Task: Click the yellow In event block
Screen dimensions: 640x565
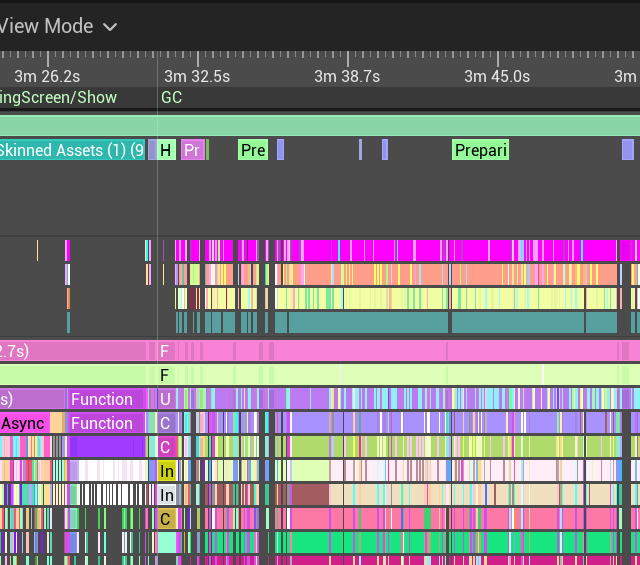Action: (x=167, y=471)
